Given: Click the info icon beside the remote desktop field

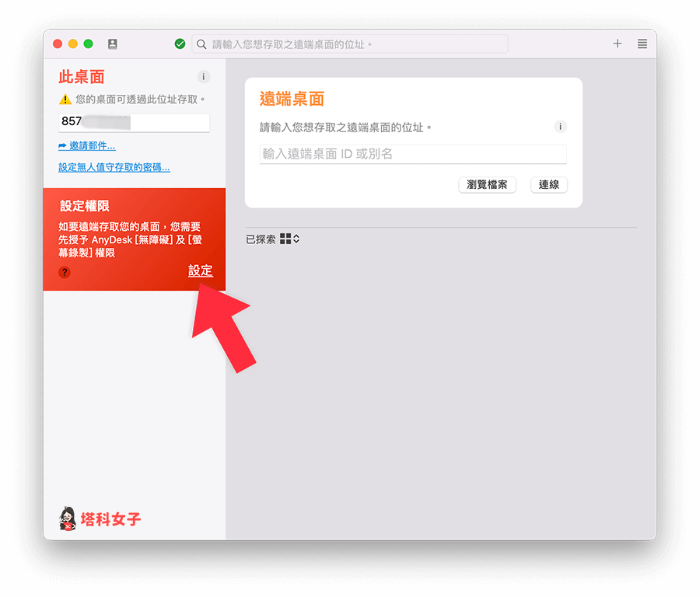Looking at the screenshot, I should tap(559, 127).
